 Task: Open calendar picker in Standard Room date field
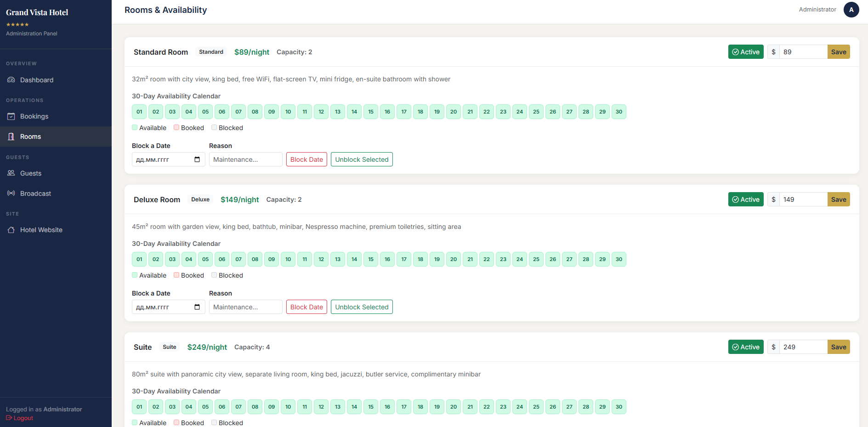[197, 159]
